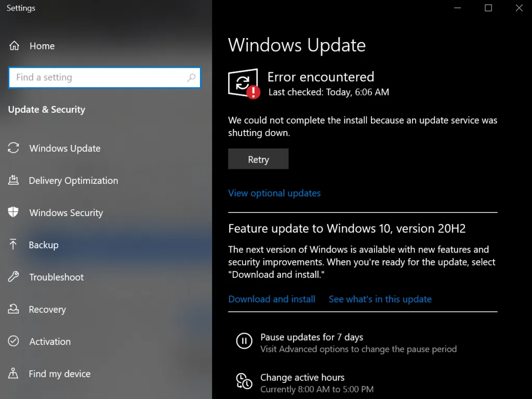The width and height of the screenshot is (532, 399).
Task: Open Find my device settings
Action: (x=59, y=374)
